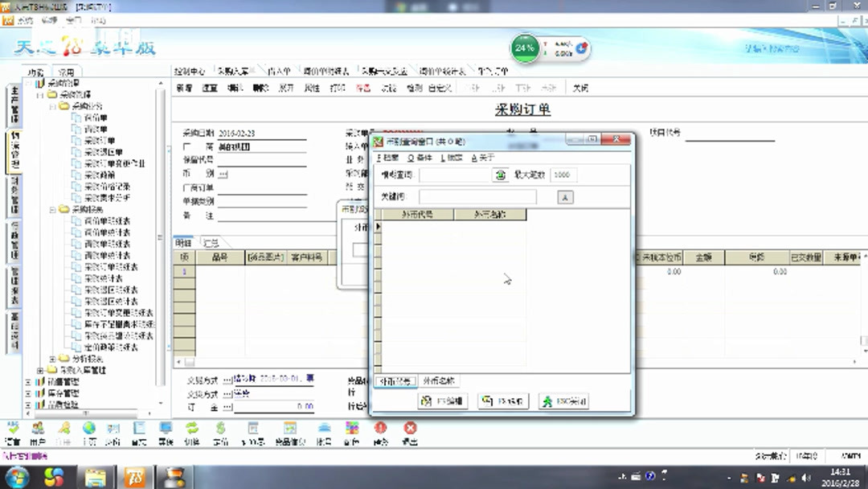Click inside the 关键词 input field
Image resolution: width=868 pixels, height=489 pixels.
(x=477, y=195)
